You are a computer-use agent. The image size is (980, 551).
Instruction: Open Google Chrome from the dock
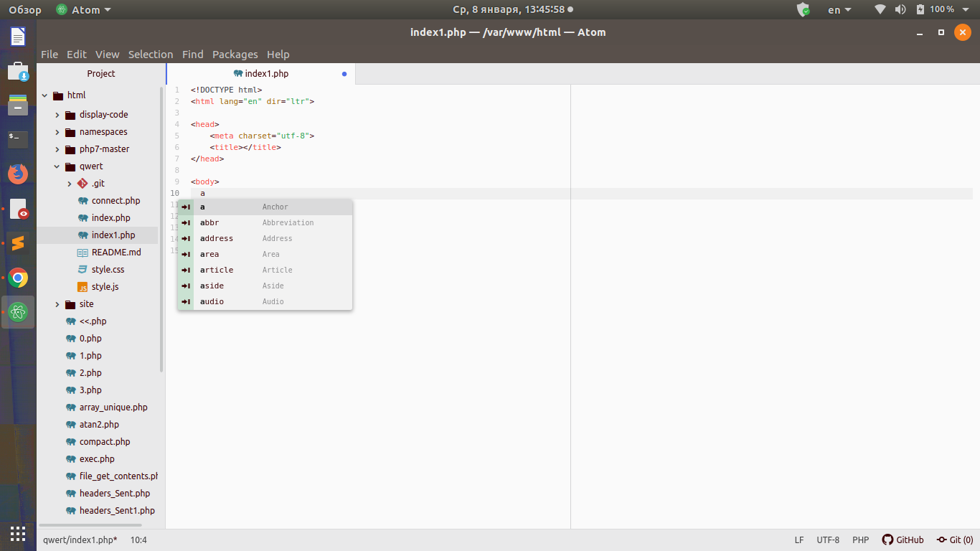(x=18, y=278)
